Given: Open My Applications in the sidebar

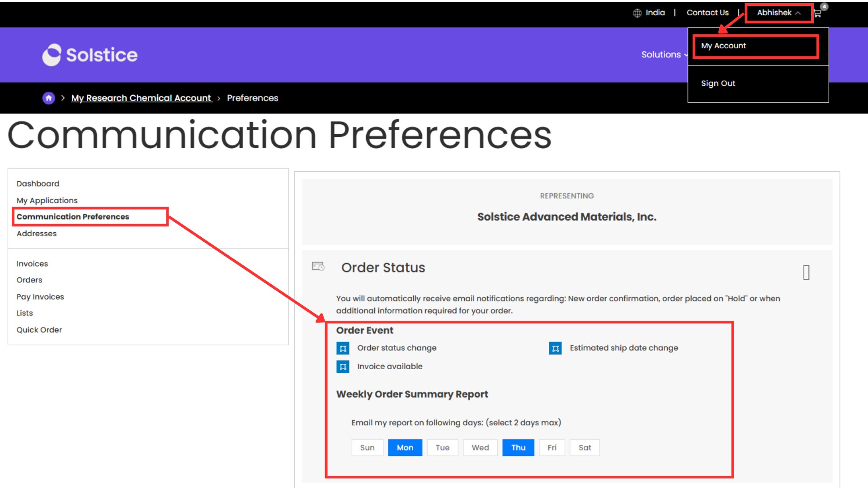Looking at the screenshot, I should [47, 200].
